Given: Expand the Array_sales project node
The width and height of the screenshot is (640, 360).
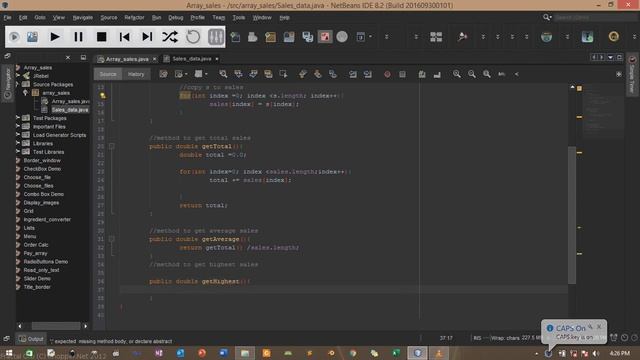Looking at the screenshot, I should [x=18, y=67].
